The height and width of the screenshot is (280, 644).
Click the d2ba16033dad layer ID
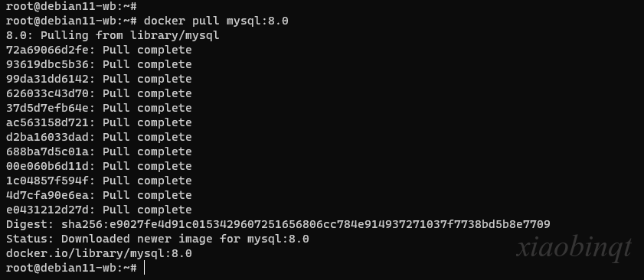[x=47, y=137]
